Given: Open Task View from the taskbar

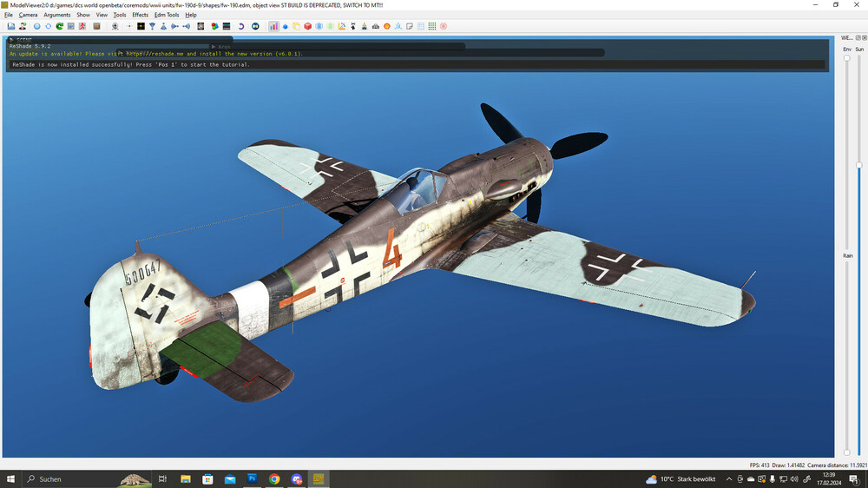Looking at the screenshot, I should pos(163,479).
